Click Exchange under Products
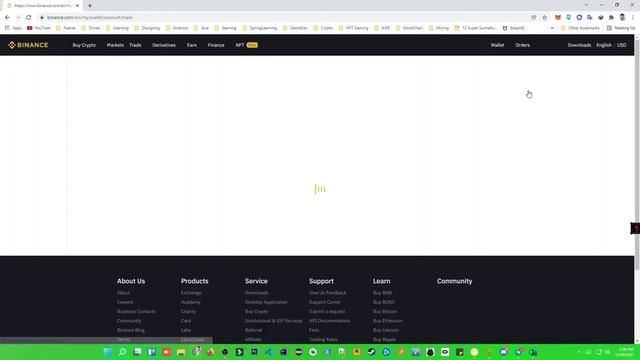Viewport: 640px width, 360px height. click(191, 293)
